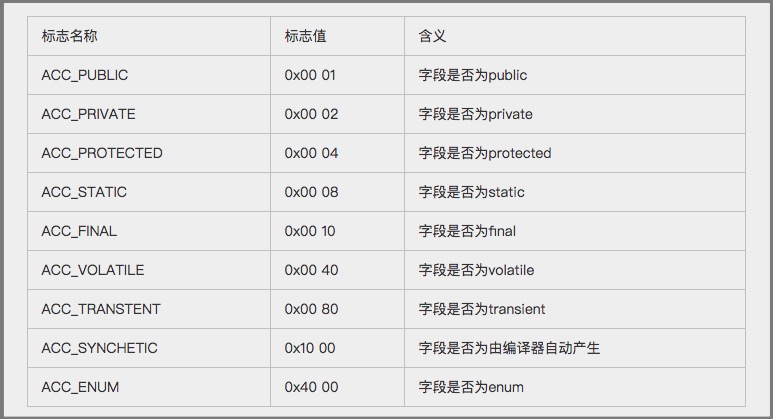Image resolution: width=773 pixels, height=419 pixels.
Task: Click the 0x00 01 flag value
Action: 310,75
